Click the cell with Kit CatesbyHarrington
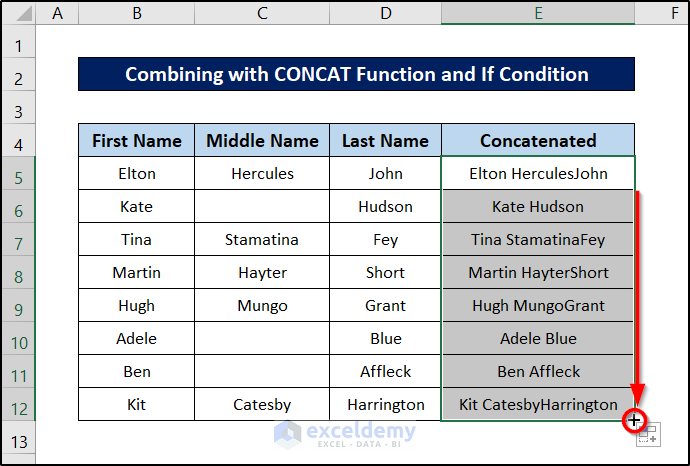Screen dimensions: 690x466 coord(538,405)
